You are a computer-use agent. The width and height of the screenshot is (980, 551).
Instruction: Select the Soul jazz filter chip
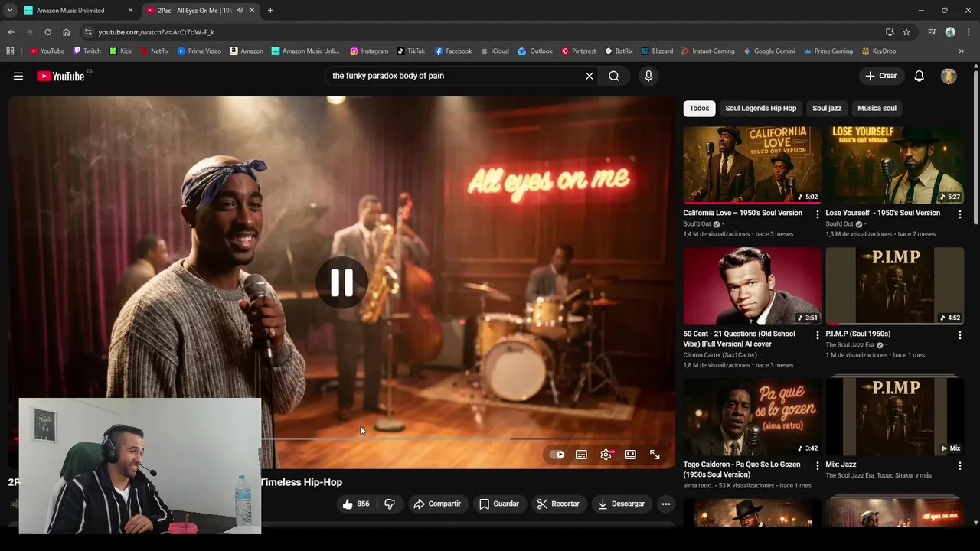pyautogui.click(x=827, y=108)
